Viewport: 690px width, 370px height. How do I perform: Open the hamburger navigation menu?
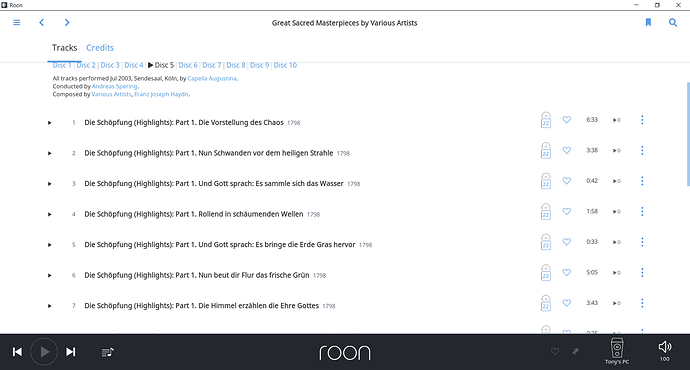point(17,22)
